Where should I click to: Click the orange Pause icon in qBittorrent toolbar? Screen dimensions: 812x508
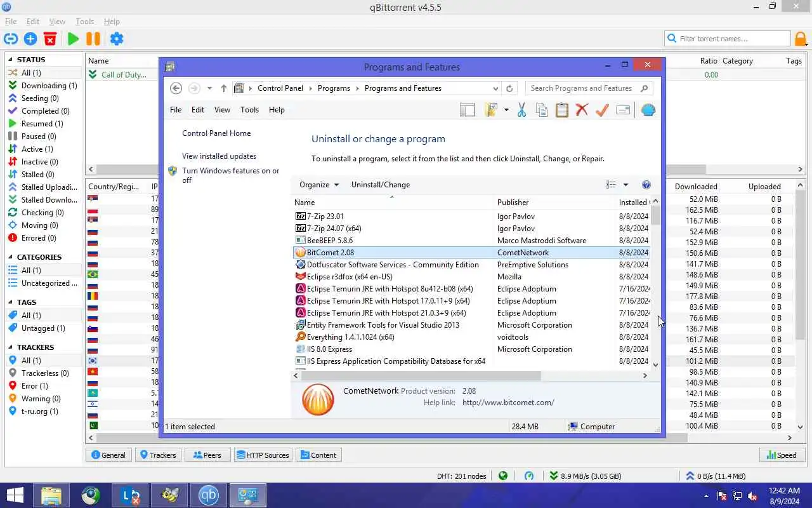pos(93,39)
